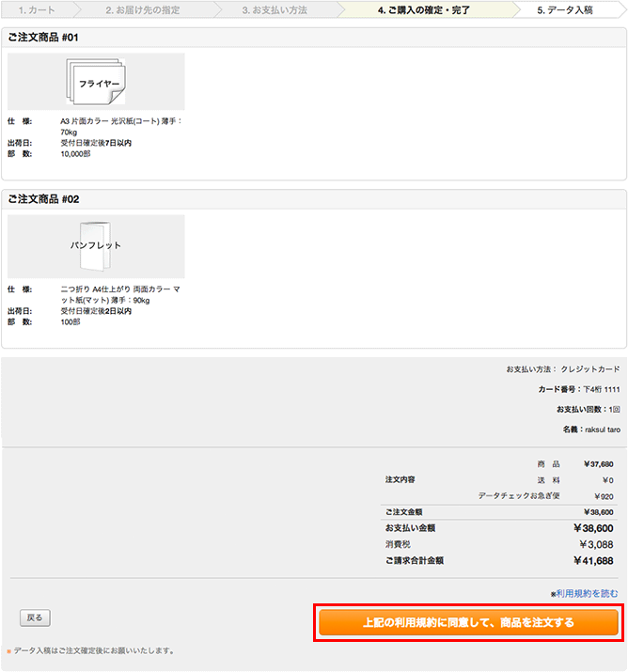Open the 利用規約を読む terms link

click(x=587, y=593)
